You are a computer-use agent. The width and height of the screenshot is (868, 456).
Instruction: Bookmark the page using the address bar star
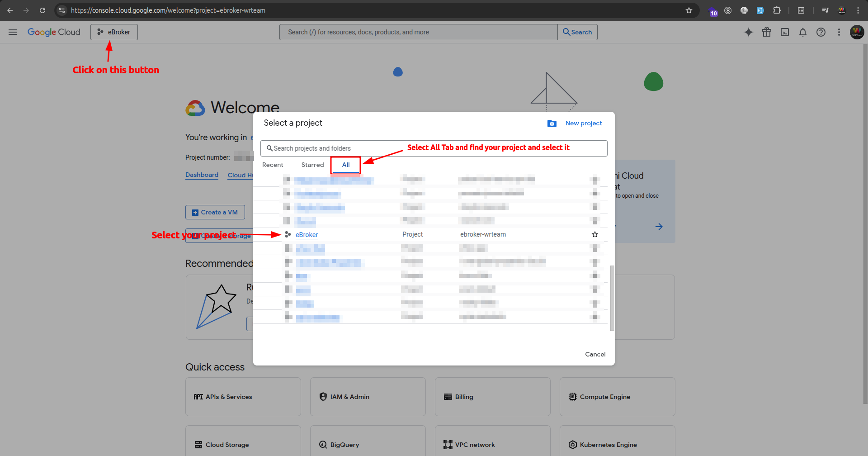point(689,10)
